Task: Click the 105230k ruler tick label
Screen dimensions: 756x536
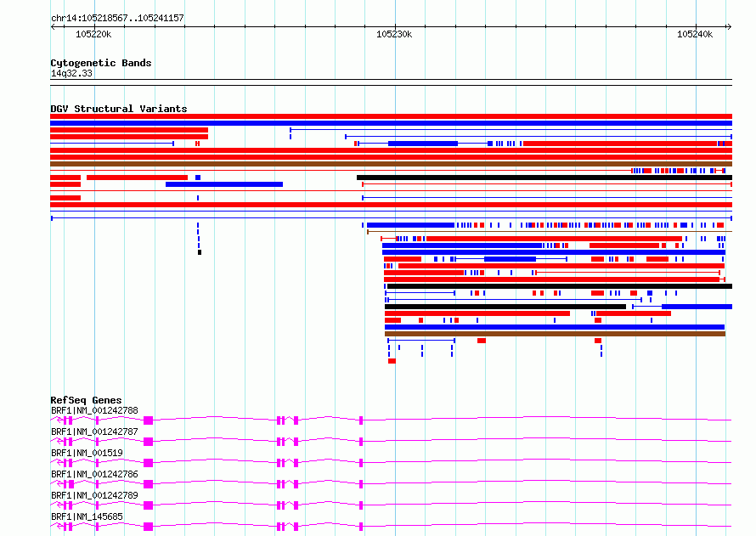Action: tap(394, 34)
